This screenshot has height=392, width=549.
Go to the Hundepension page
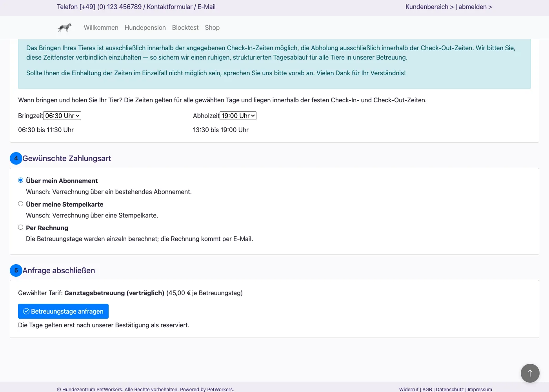click(x=145, y=27)
